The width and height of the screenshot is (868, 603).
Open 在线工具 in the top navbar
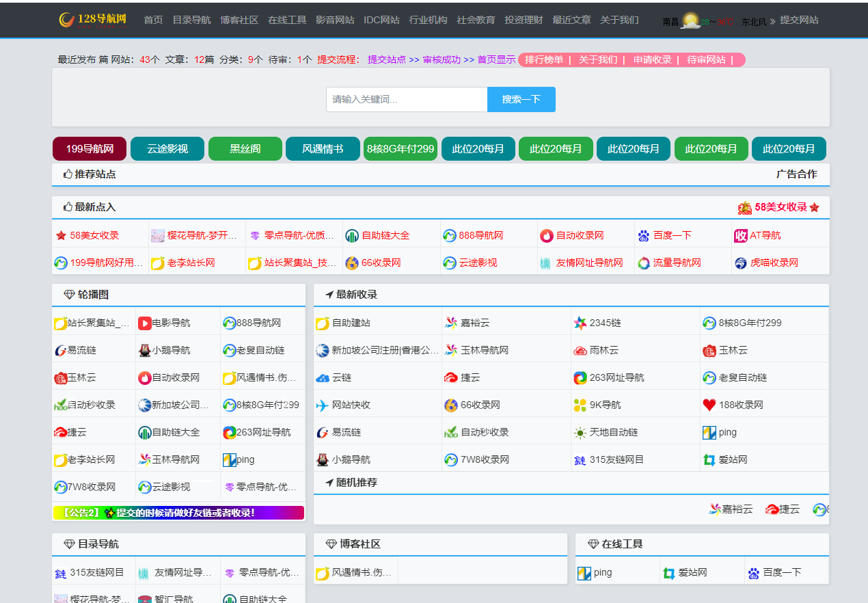click(287, 20)
